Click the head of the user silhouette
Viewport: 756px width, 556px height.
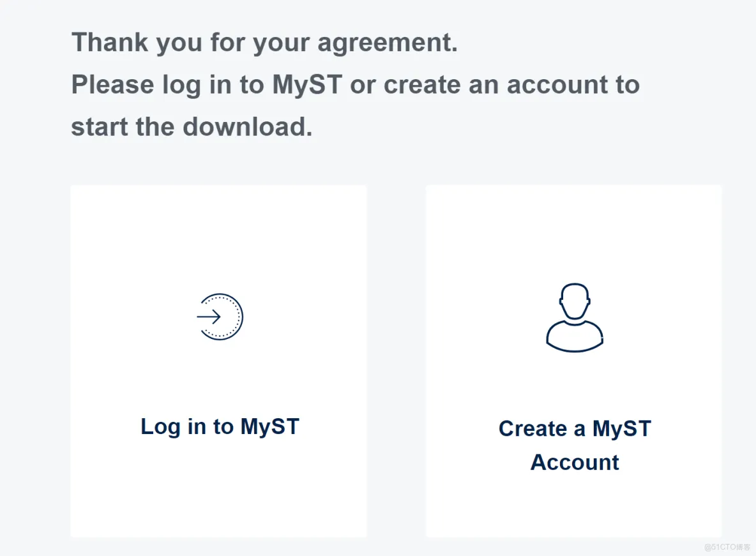[575, 301]
